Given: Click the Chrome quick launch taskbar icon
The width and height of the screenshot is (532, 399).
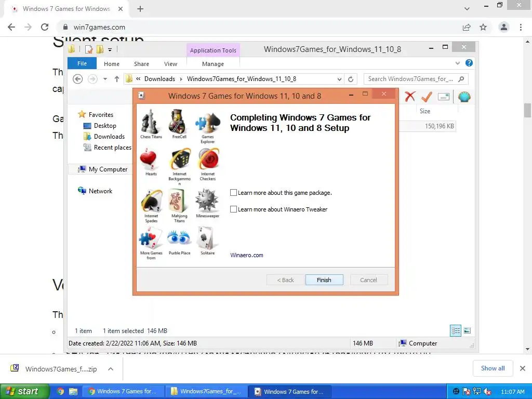Looking at the screenshot, I should [60, 391].
